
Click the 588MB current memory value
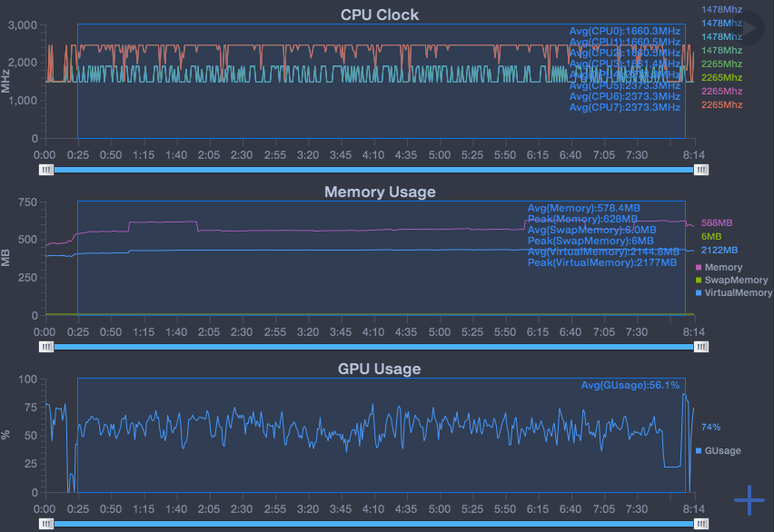point(717,222)
